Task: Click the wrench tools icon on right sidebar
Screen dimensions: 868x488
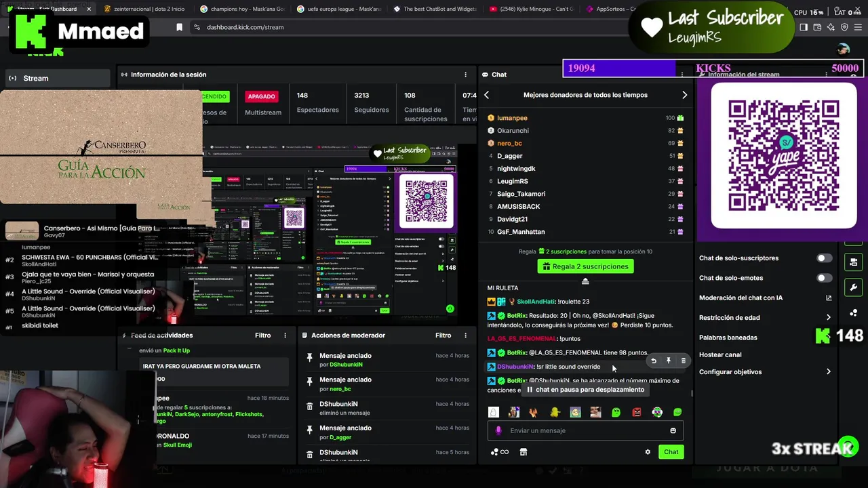Action: (853, 287)
